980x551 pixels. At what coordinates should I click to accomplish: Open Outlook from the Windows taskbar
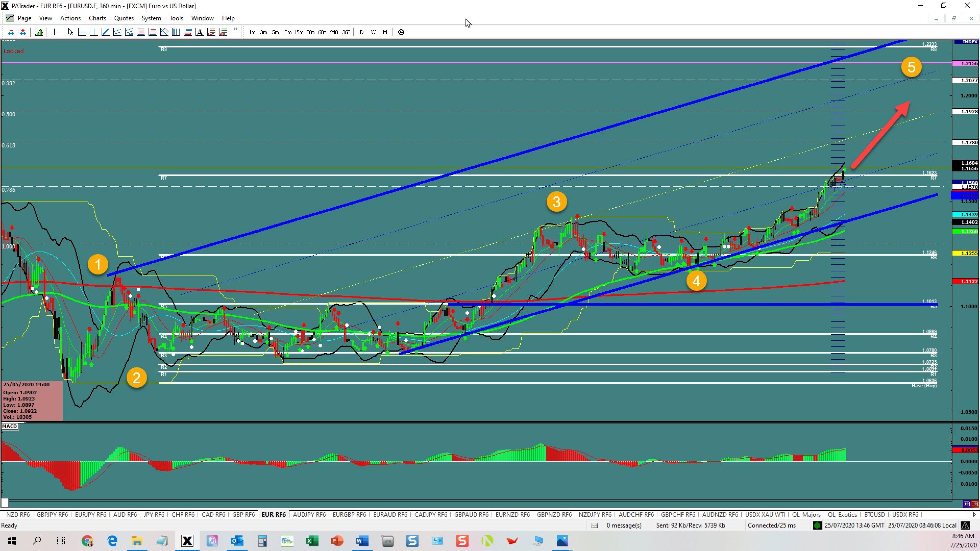tap(237, 541)
